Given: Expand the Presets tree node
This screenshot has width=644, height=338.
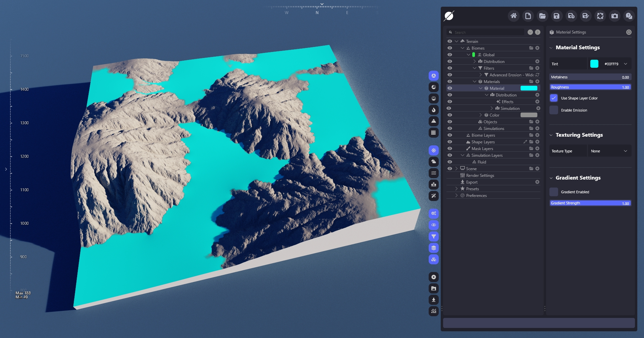Looking at the screenshot, I should pyautogui.click(x=457, y=189).
